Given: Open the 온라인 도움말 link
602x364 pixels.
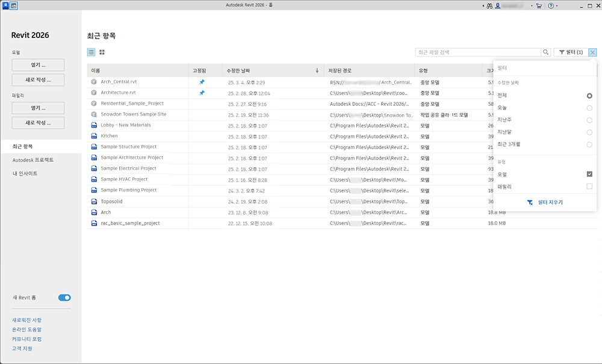Looking at the screenshot, I should coord(26,330).
